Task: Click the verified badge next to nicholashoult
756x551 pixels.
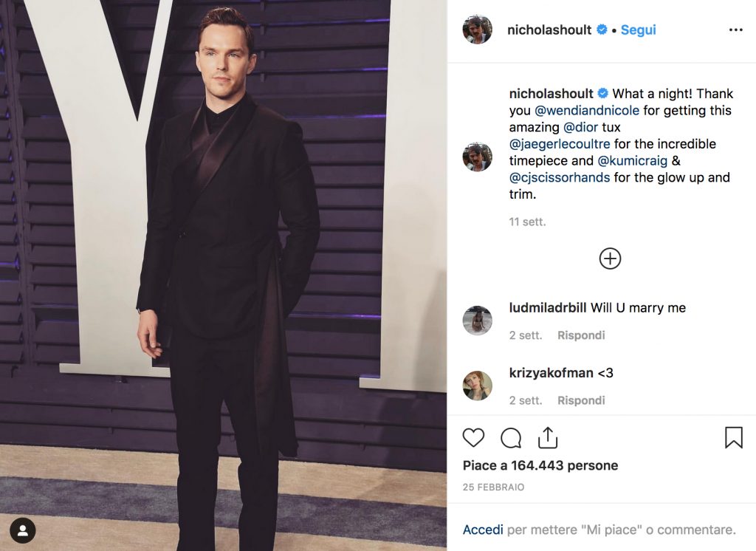Action: coord(602,30)
